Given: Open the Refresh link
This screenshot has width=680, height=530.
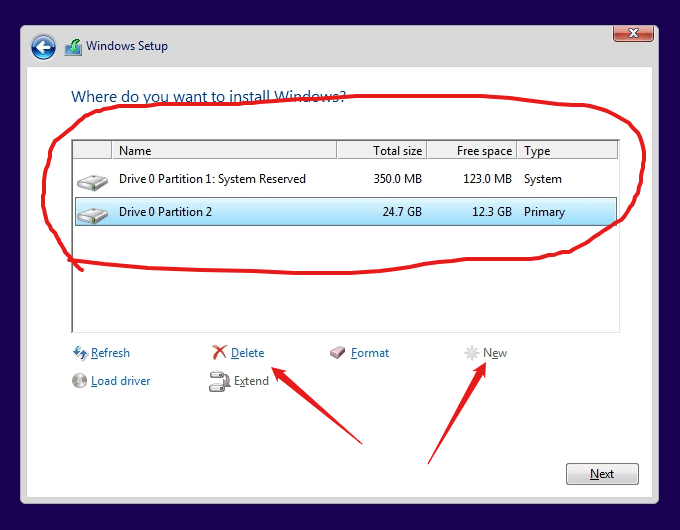Looking at the screenshot, I should coord(110,353).
